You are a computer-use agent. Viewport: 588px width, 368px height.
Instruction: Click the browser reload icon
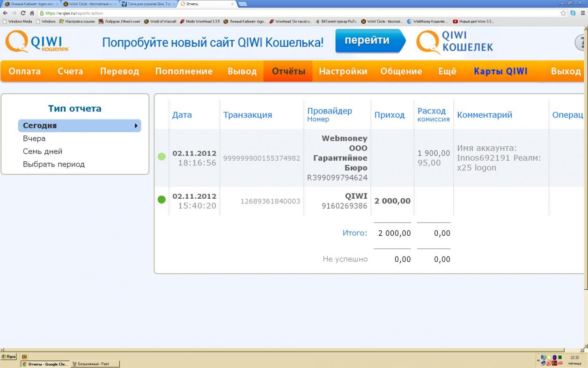tap(23, 13)
